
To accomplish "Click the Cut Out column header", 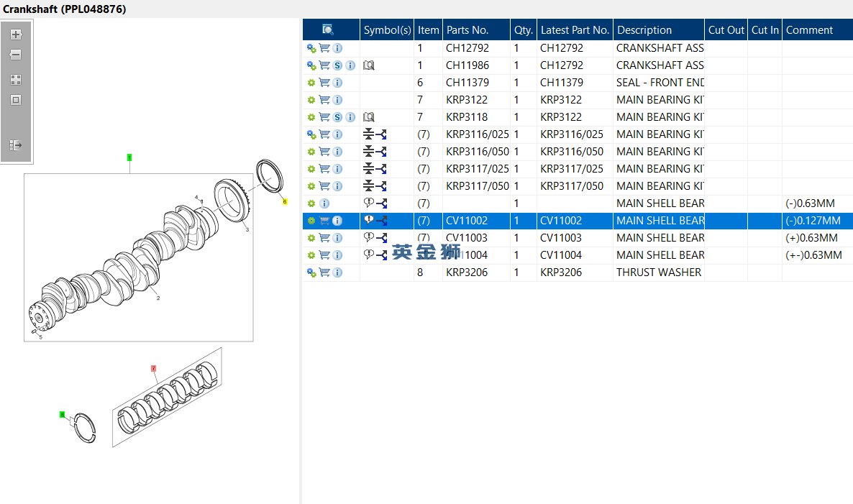I will pyautogui.click(x=726, y=30).
